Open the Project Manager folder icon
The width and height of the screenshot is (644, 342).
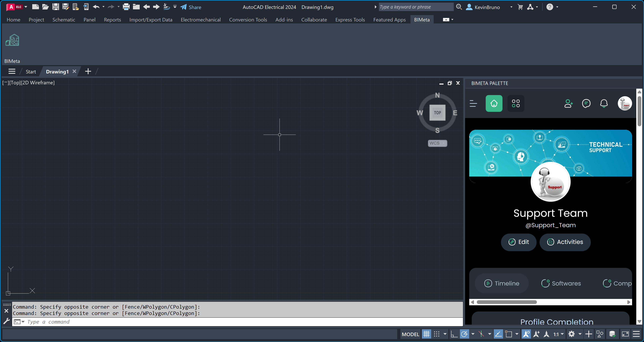coord(136,7)
